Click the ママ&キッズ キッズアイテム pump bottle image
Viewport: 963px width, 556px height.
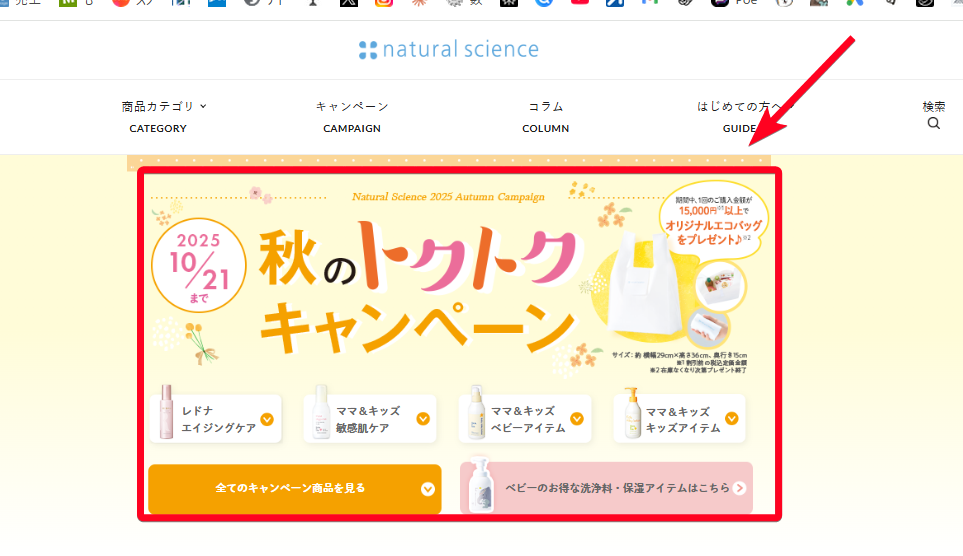coord(631,417)
